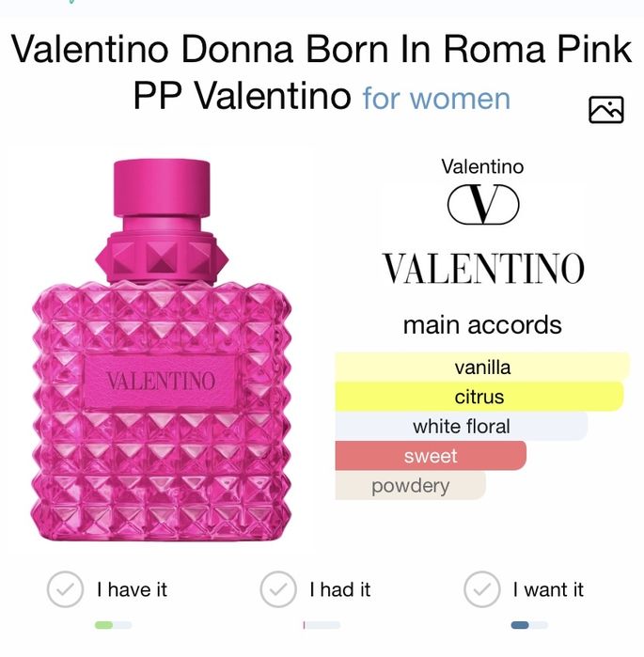
Task: Click the bar under 'I had it'
Action: 321,625
